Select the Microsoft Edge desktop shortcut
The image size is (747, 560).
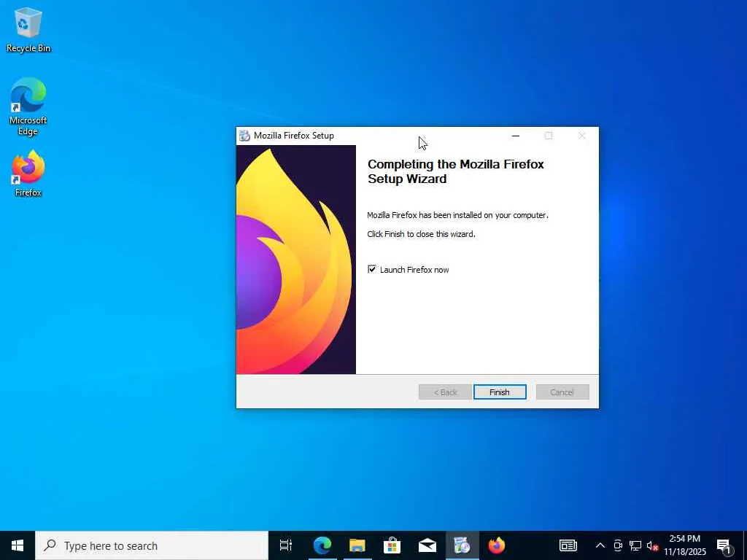[28, 106]
